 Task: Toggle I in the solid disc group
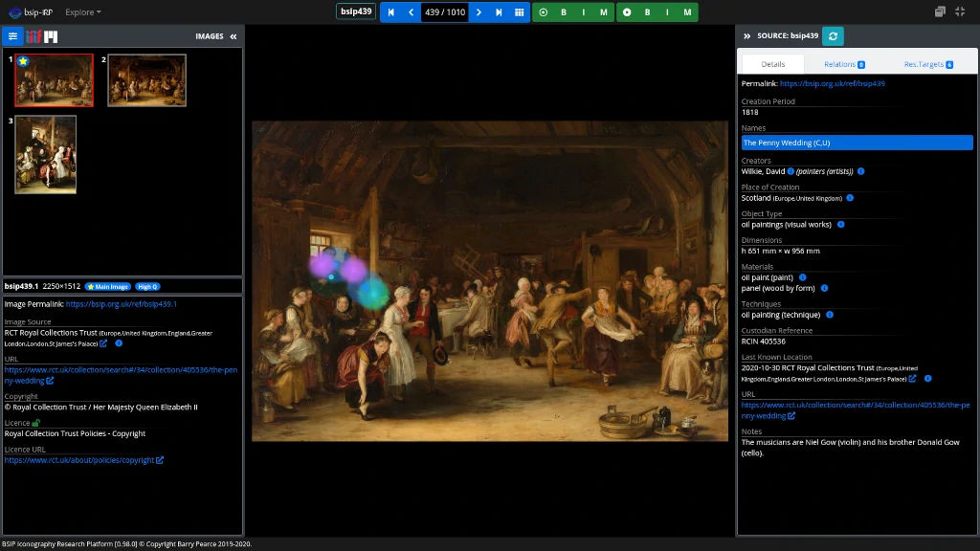[667, 12]
